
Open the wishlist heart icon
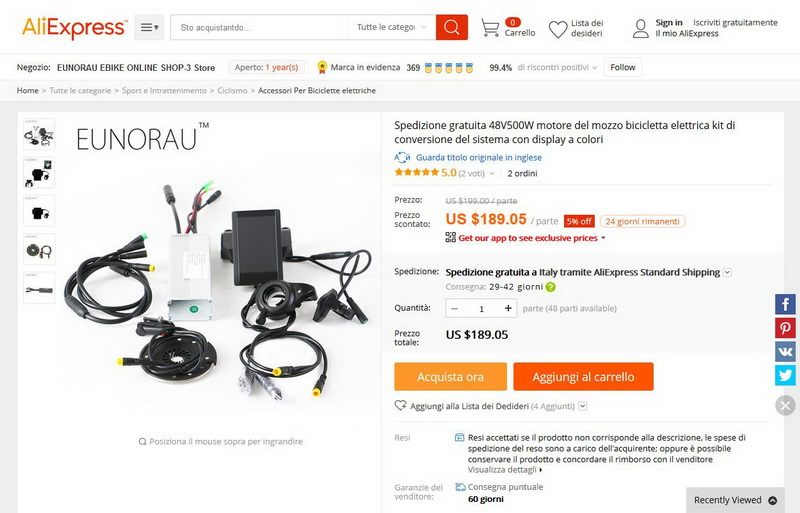[558, 29]
